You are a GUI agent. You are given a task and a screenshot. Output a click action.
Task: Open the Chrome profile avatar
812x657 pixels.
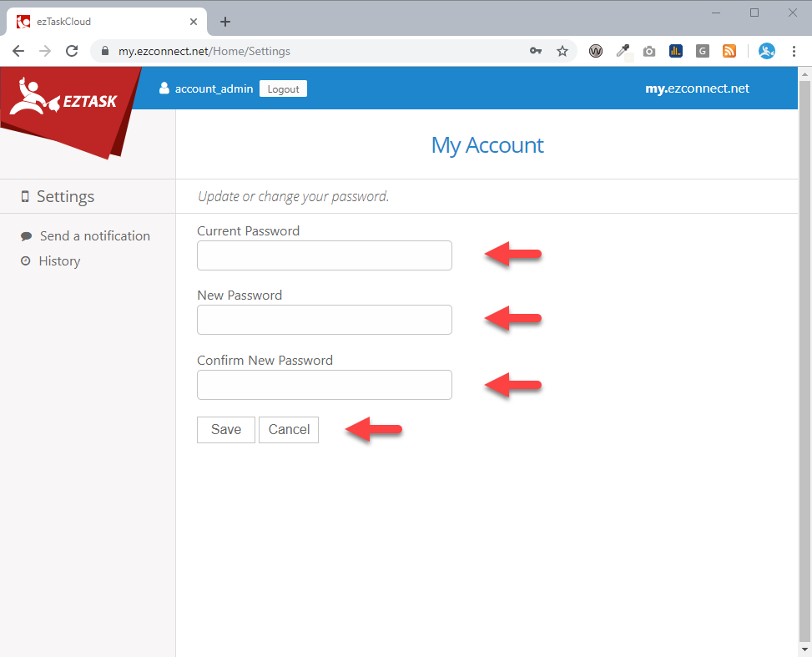(767, 51)
